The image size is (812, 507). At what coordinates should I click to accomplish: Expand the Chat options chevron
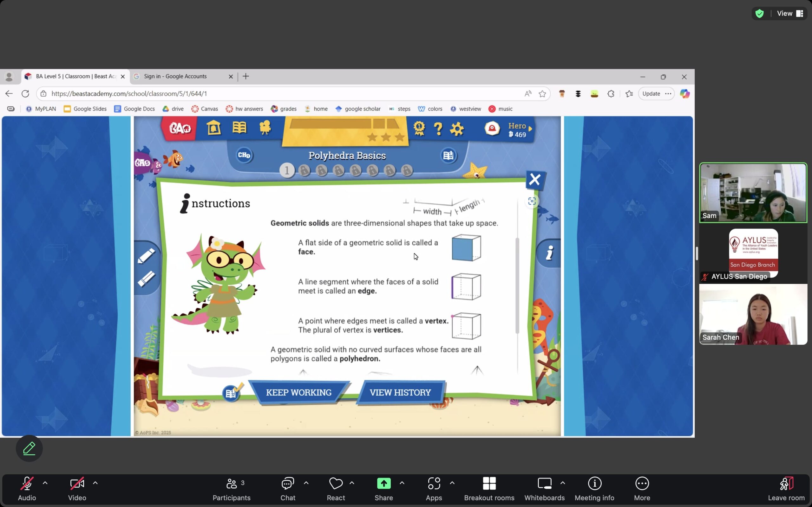[306, 483]
